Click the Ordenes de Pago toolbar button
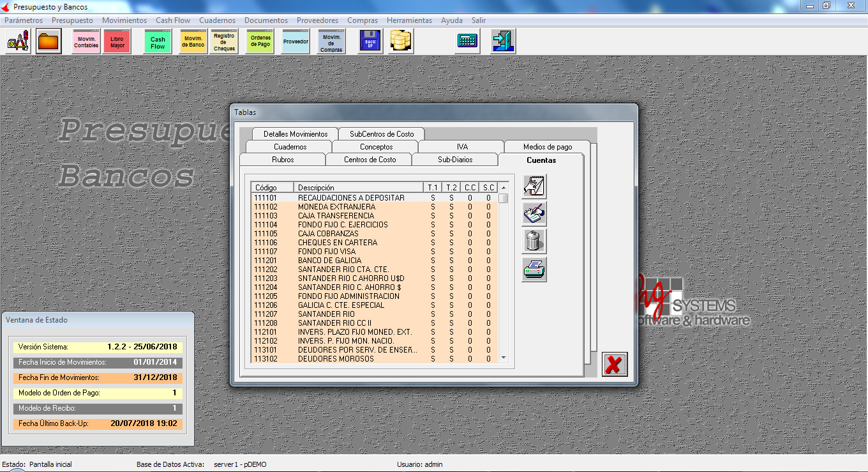The height and width of the screenshot is (472, 868). (x=260, y=42)
